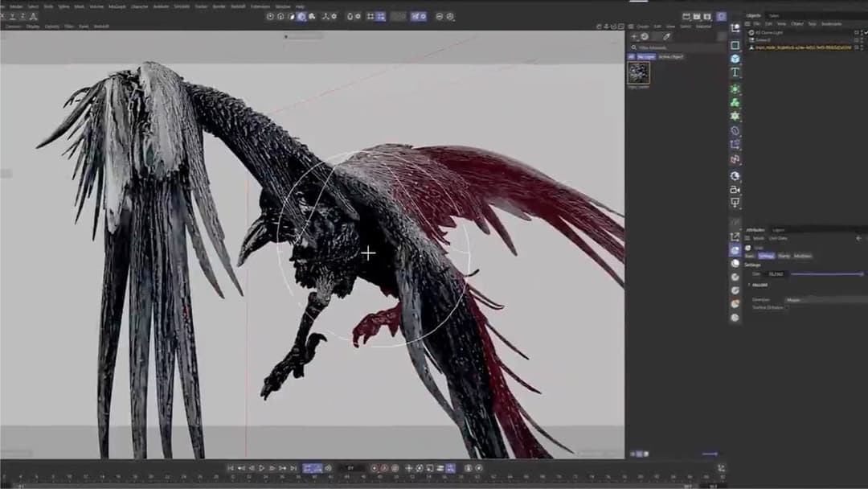Toggle Y axis lock icon
This screenshot has height=489, width=868.
(13, 17)
